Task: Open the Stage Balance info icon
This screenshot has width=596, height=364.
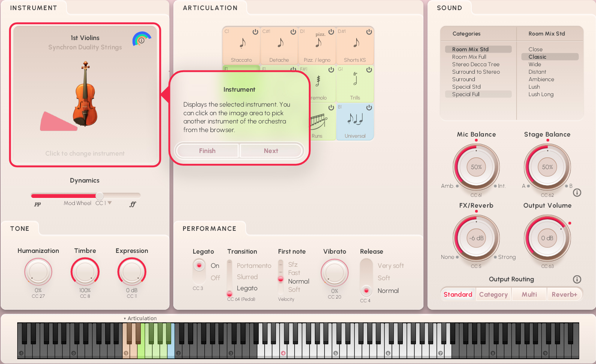Action: (x=577, y=193)
